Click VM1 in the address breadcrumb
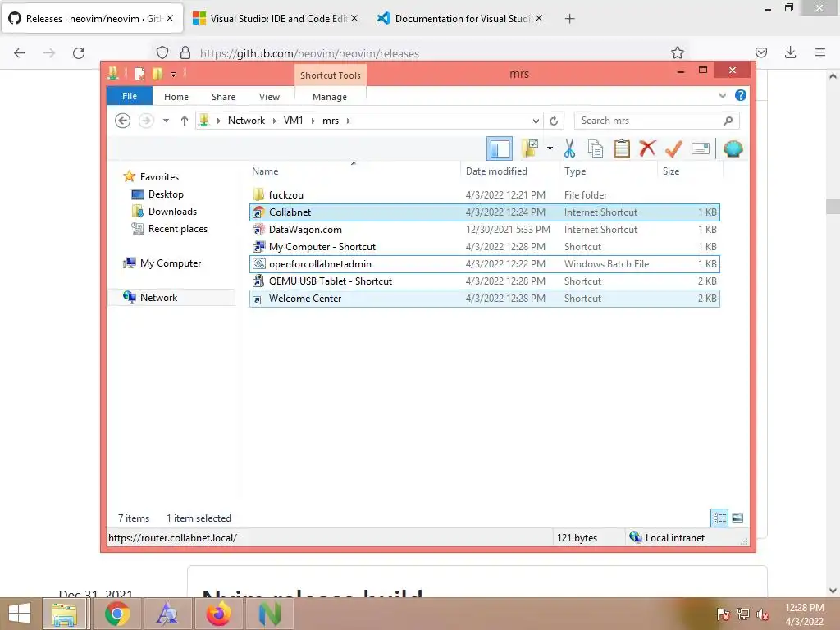 pos(293,121)
